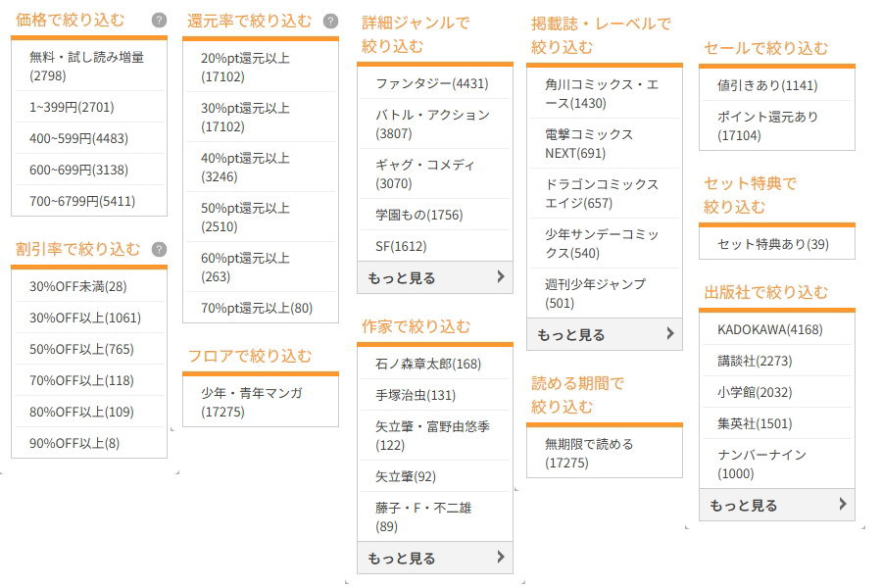This screenshot has height=588, width=882.
Task: Select publisher KADOKAWA
Action: click(x=777, y=329)
